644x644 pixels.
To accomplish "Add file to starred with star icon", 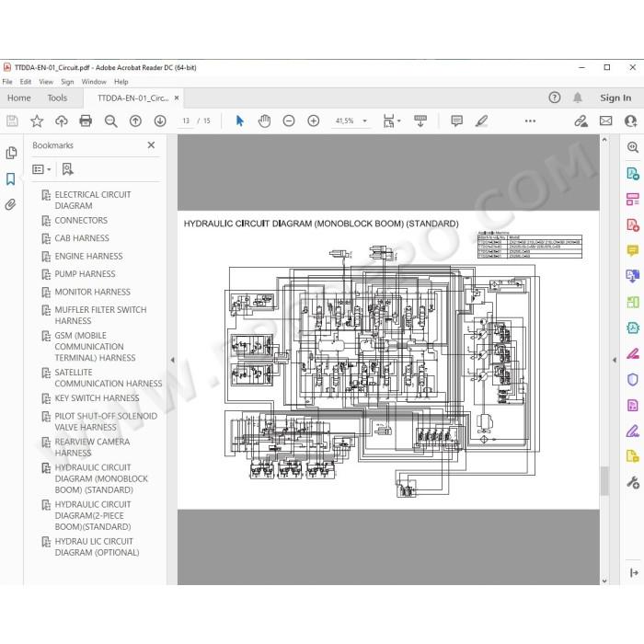I will (37, 121).
